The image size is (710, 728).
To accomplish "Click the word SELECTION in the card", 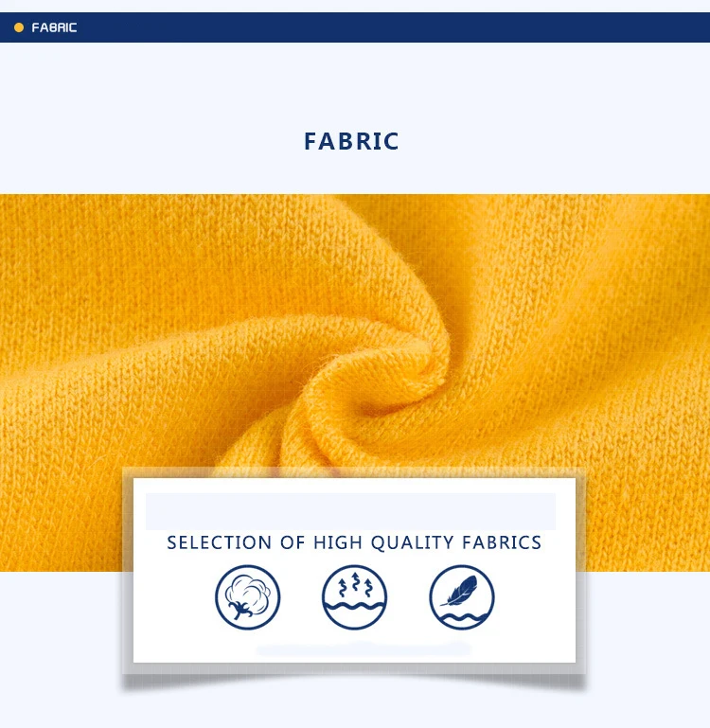I will [x=220, y=542].
